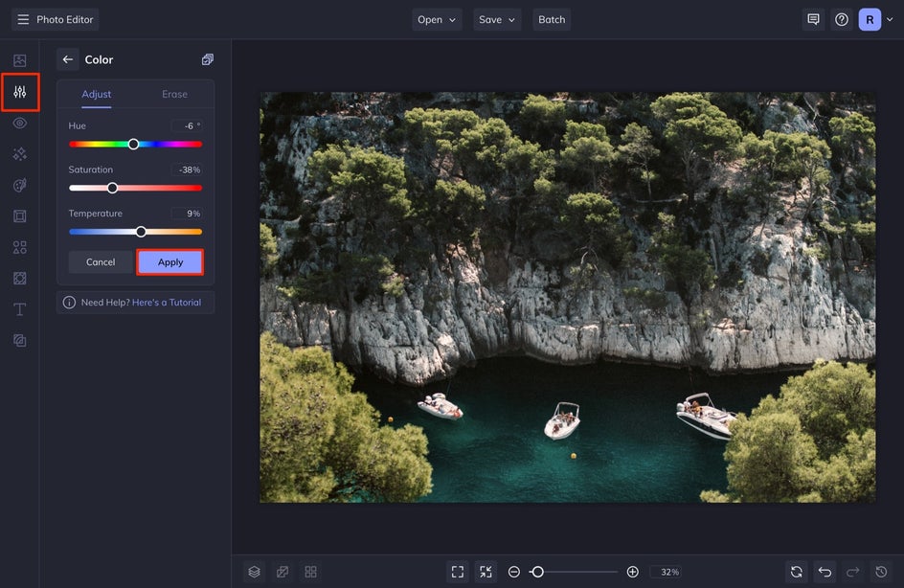Switch to the Adjust tab

click(x=97, y=94)
